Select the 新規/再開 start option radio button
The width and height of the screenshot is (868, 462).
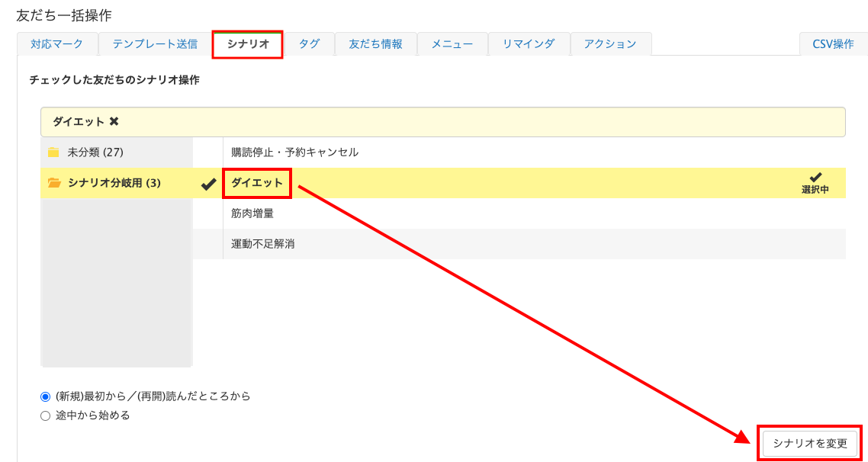click(45, 396)
